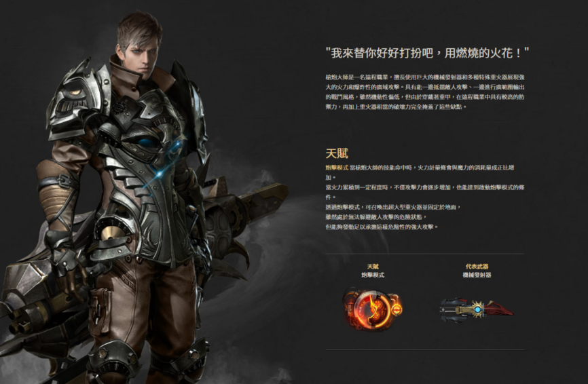Click the metal knee guard on the character's leg
Viewport: 588px width, 384px height.
coord(113,360)
